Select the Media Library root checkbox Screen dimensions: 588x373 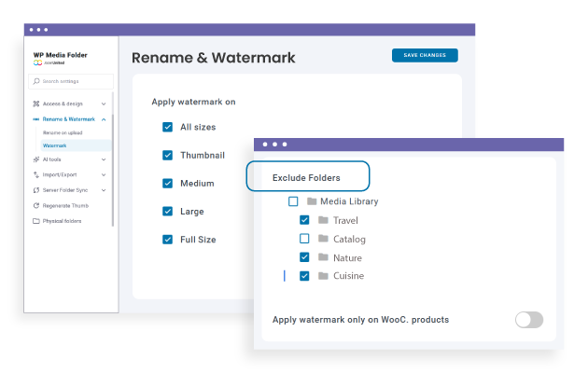[x=293, y=201]
